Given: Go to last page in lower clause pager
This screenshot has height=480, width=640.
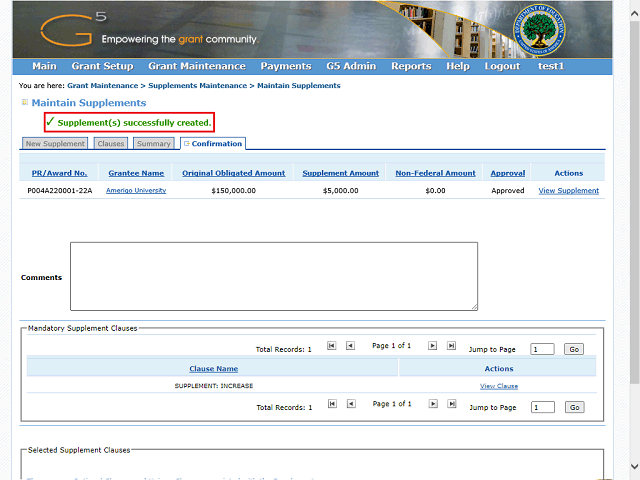Looking at the screenshot, I should point(452,404).
